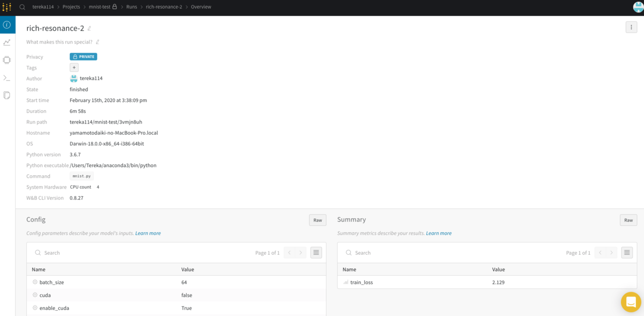Click the Summary Name column header

point(349,269)
